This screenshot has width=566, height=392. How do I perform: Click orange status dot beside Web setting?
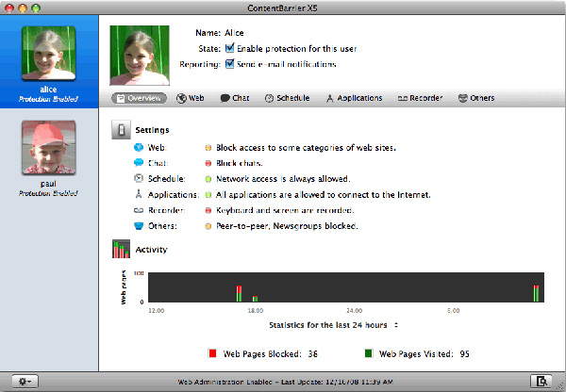click(208, 148)
